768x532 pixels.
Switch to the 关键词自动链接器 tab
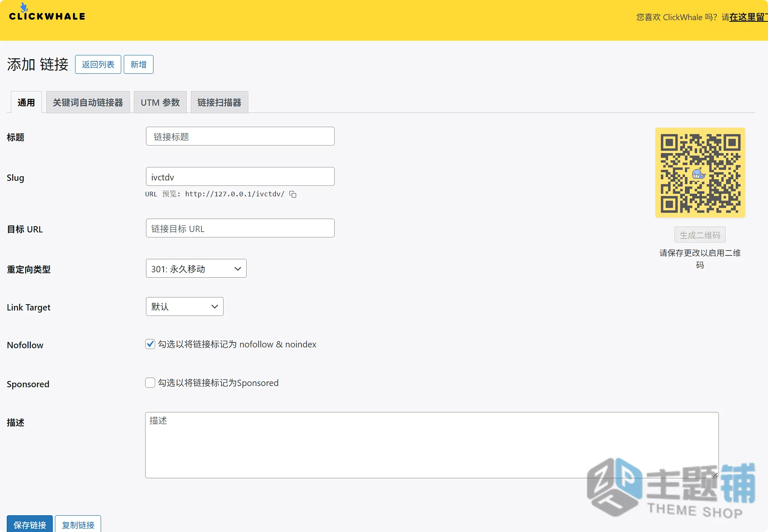[88, 102]
